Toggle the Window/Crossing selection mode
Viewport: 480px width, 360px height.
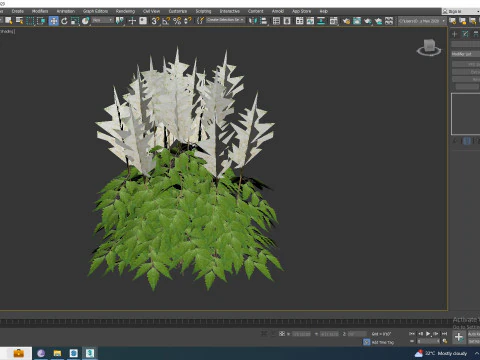(x=41, y=21)
